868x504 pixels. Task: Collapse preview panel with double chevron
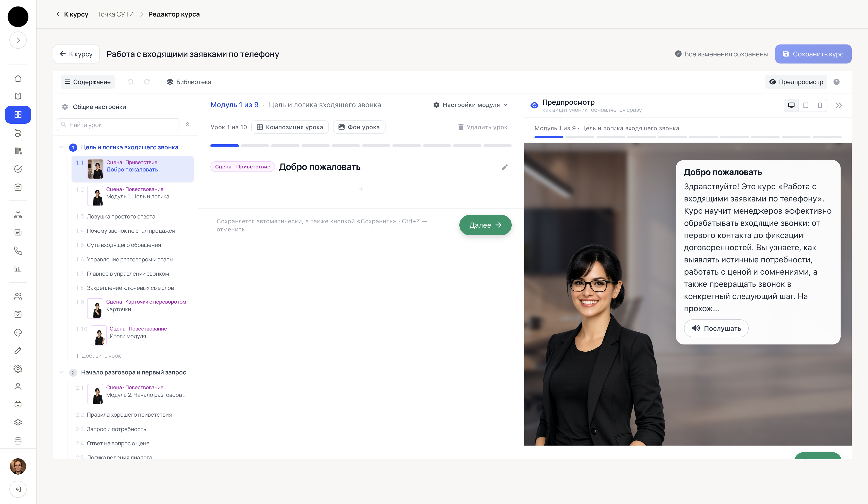(839, 105)
